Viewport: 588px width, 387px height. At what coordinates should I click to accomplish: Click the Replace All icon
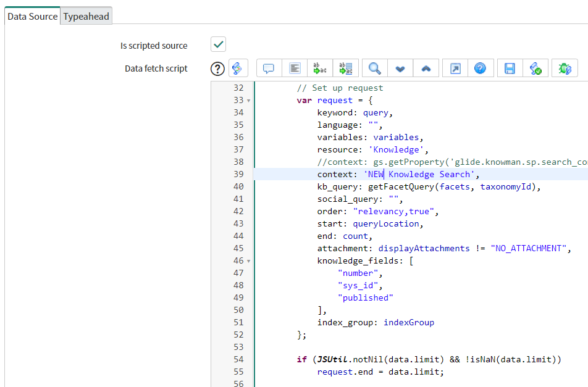pyautogui.click(x=346, y=68)
